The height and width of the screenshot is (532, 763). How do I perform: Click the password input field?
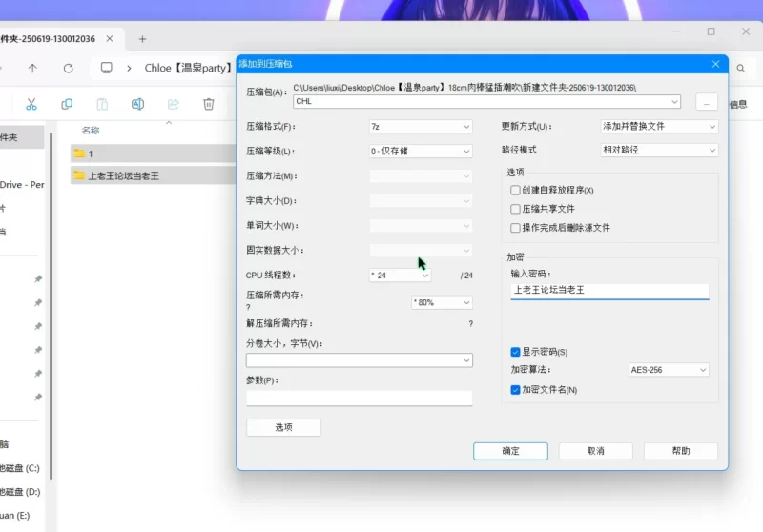click(x=609, y=291)
